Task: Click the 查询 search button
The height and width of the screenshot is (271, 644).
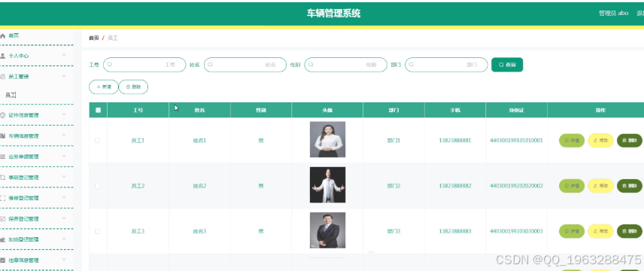Action: (507, 65)
